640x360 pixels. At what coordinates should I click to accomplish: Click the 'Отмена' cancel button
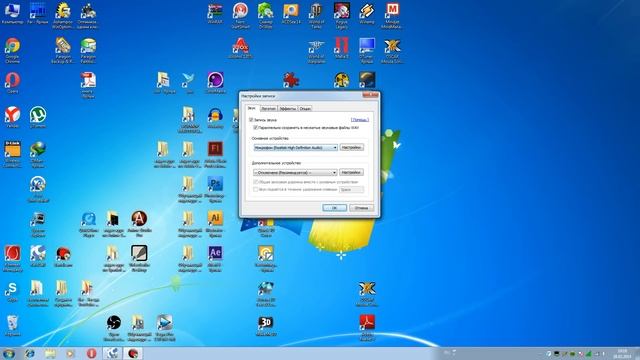click(x=361, y=208)
